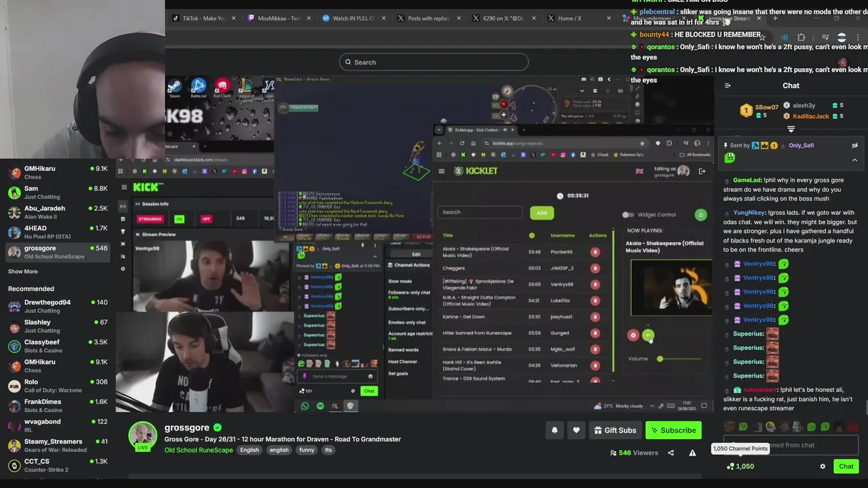Viewport: 868px width, 488px height.
Task: Expand the chat leaderboard arrow under Chat
Action: (791, 129)
